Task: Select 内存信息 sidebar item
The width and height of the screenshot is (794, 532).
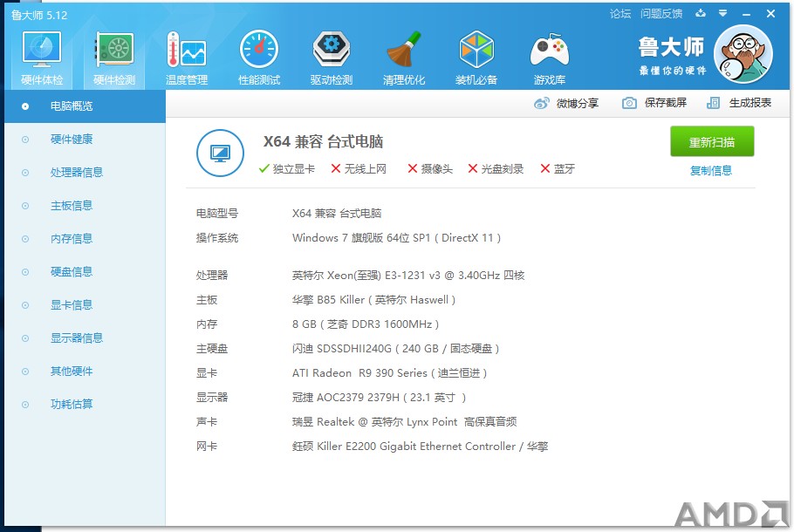Action: tap(86, 239)
